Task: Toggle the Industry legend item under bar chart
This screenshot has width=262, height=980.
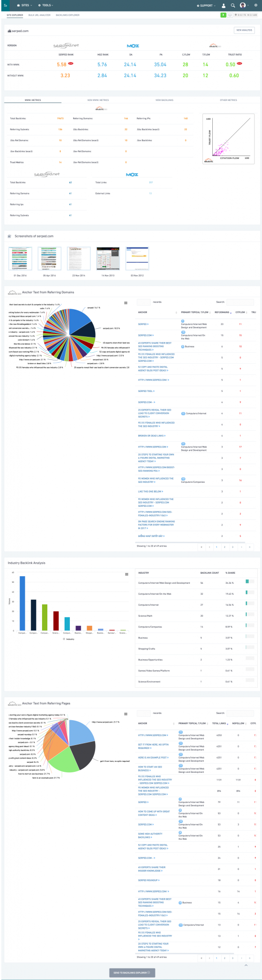Action: [68, 639]
